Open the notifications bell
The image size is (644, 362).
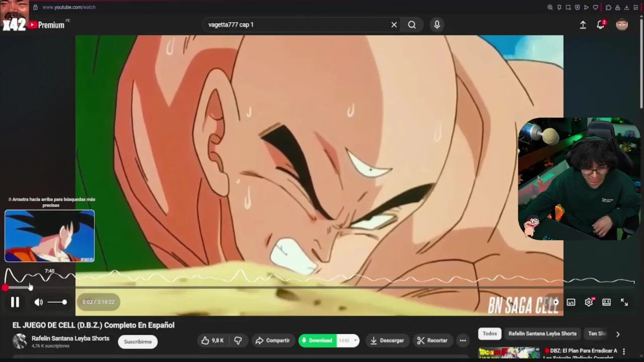coord(601,25)
